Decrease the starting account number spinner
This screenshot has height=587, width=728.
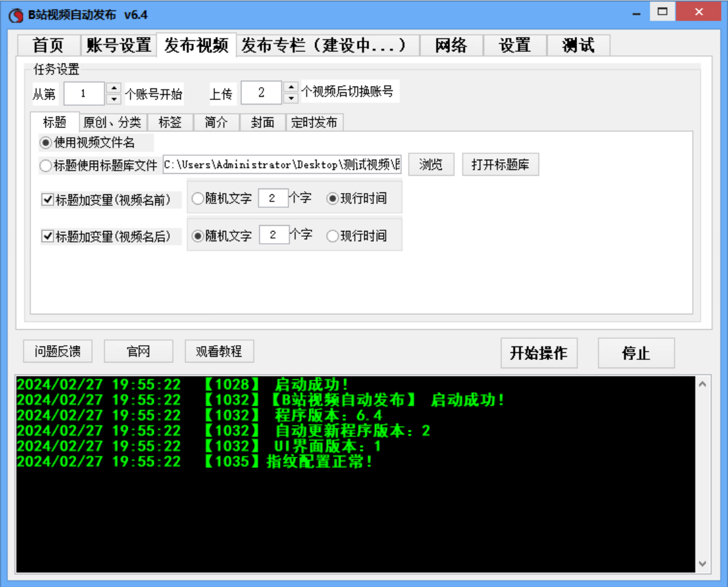click(114, 99)
